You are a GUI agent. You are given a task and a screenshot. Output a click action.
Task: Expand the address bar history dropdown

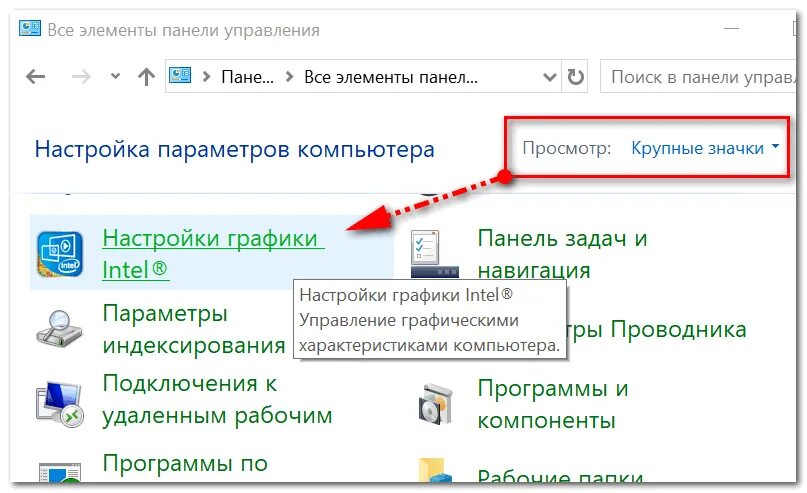click(550, 77)
